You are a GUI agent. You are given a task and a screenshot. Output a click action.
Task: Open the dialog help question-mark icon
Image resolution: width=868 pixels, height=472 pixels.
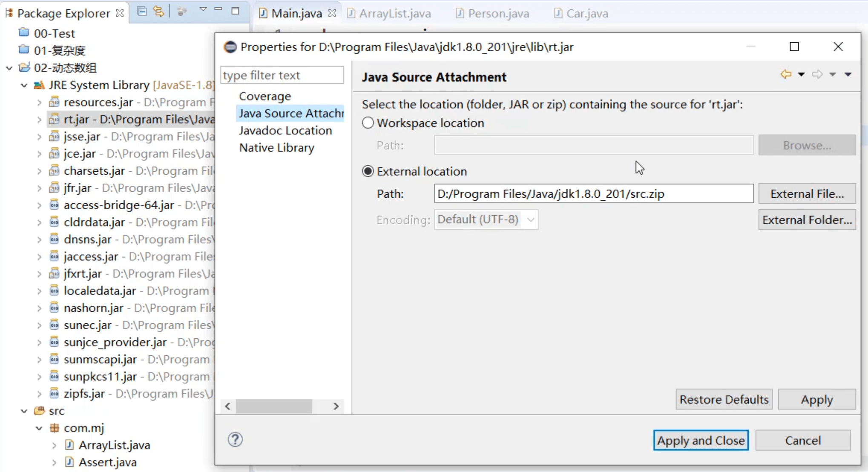pyautogui.click(x=235, y=440)
